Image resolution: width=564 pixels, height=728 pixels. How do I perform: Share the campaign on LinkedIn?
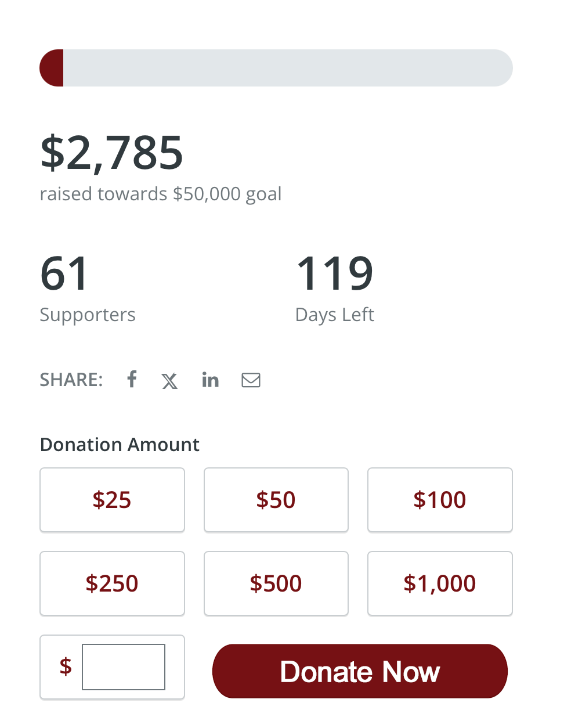coord(210,380)
